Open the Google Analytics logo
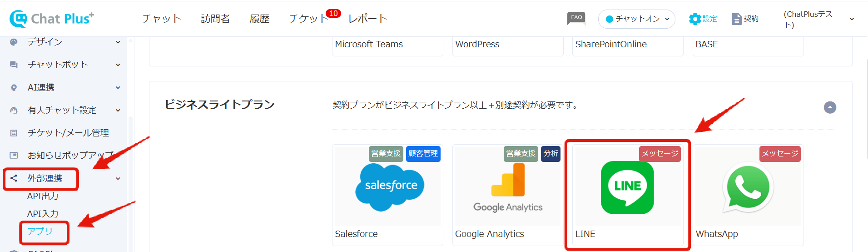 pyautogui.click(x=508, y=188)
